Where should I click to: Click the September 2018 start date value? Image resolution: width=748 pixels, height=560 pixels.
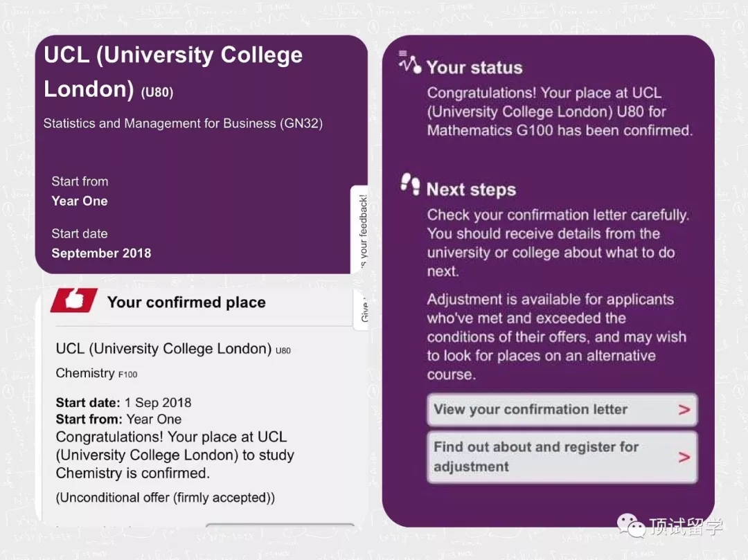101,253
